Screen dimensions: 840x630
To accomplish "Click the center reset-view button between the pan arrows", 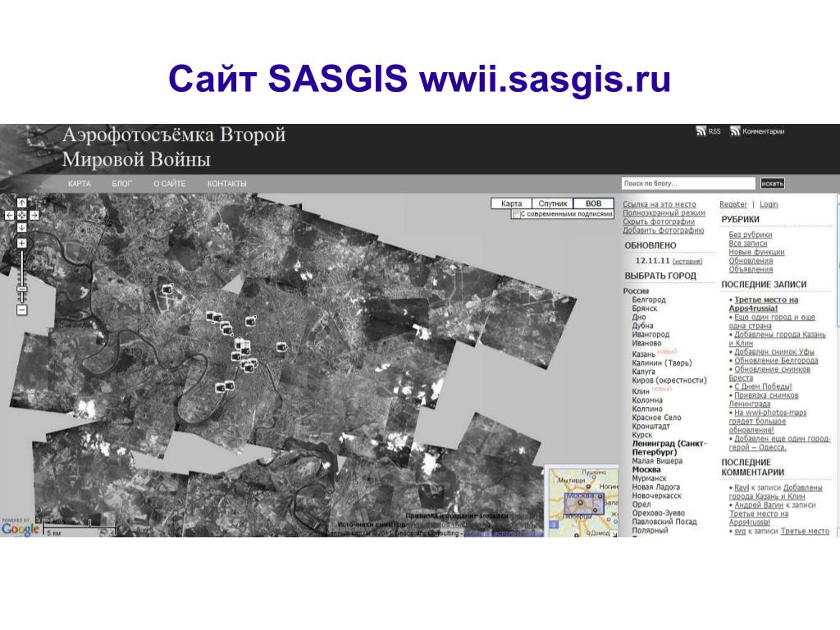I will [21, 215].
